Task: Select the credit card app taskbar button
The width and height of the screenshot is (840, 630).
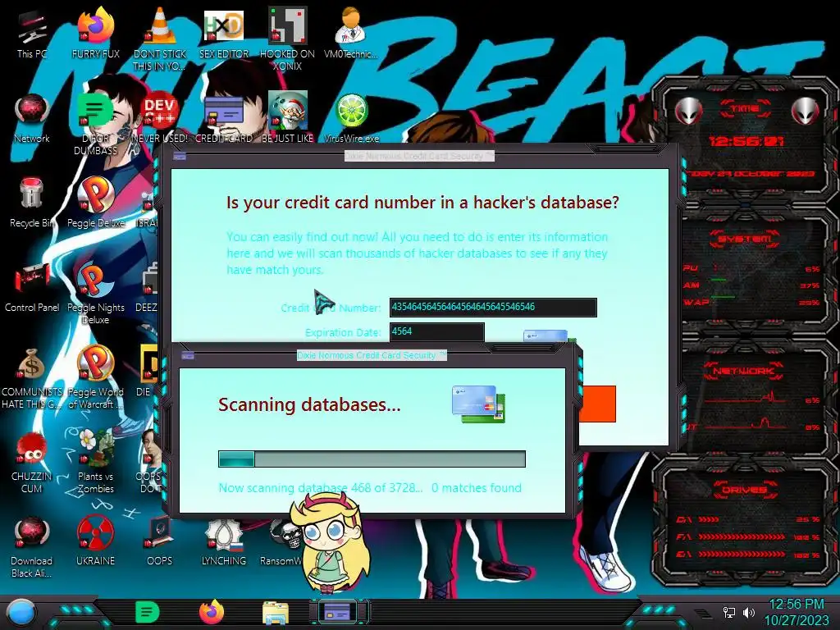Action: (339, 611)
